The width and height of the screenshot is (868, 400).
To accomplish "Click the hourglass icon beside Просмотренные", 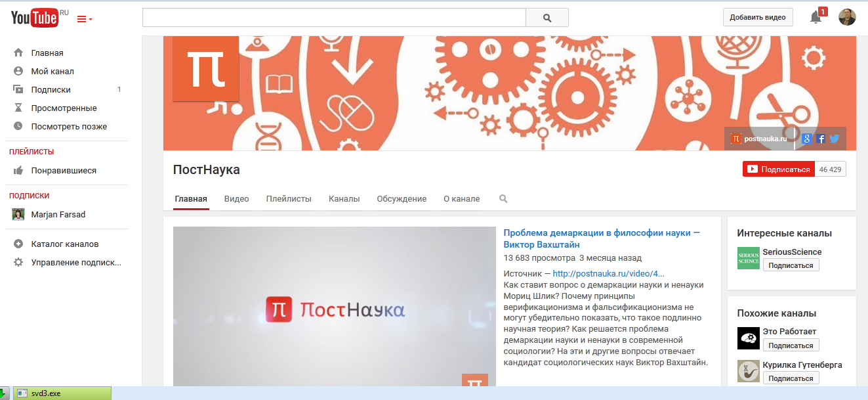I will [x=18, y=108].
